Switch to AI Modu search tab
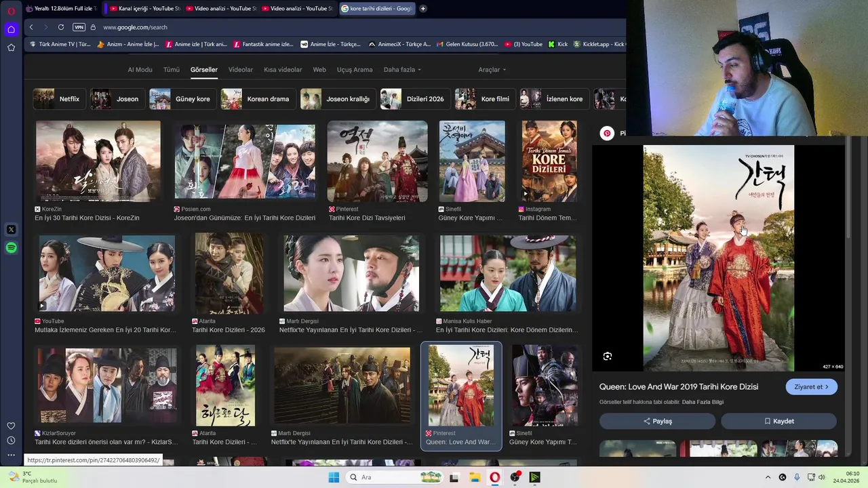 140,70
